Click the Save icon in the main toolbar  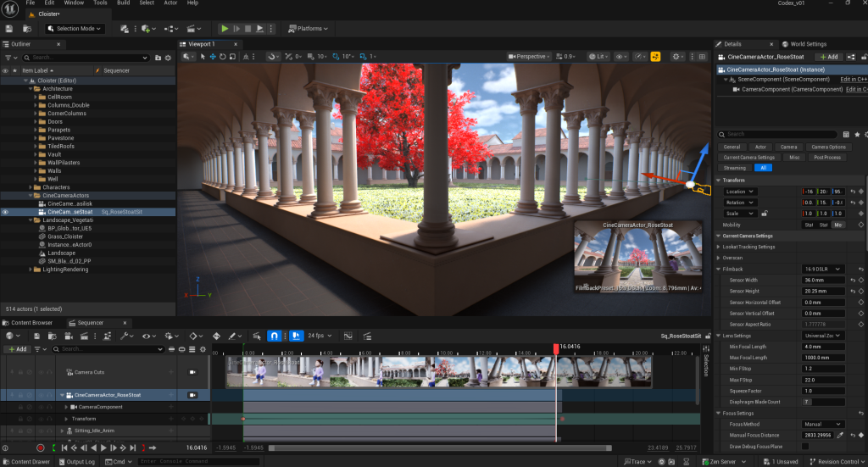[9, 29]
